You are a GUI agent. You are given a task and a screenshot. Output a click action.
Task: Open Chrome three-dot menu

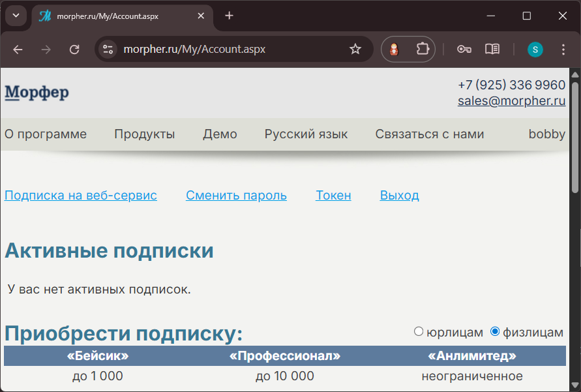[x=564, y=50]
